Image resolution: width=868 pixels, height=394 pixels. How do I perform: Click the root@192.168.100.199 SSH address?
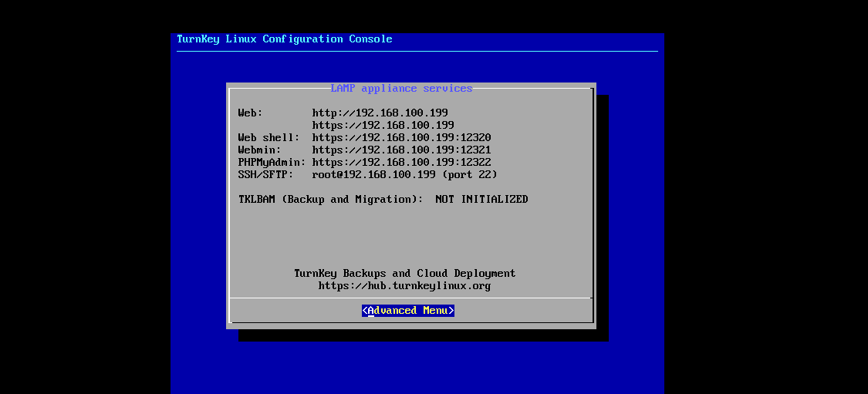point(373,175)
